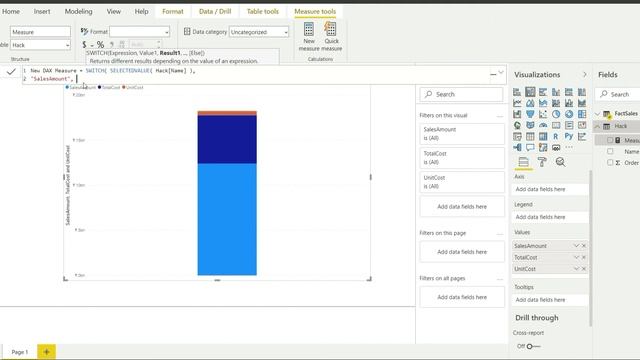This screenshot has height=360, width=640.
Task: Open the Analytics magnifier pane
Action: pos(560,162)
